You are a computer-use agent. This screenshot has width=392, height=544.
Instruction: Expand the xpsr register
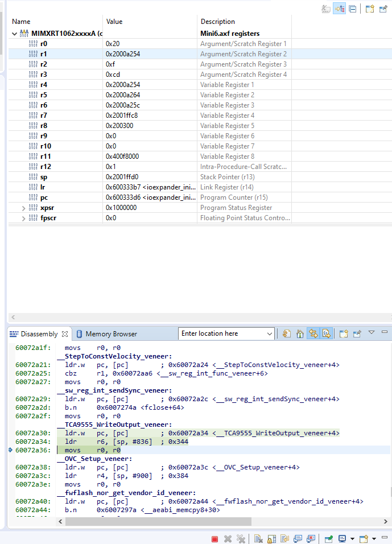(23, 208)
